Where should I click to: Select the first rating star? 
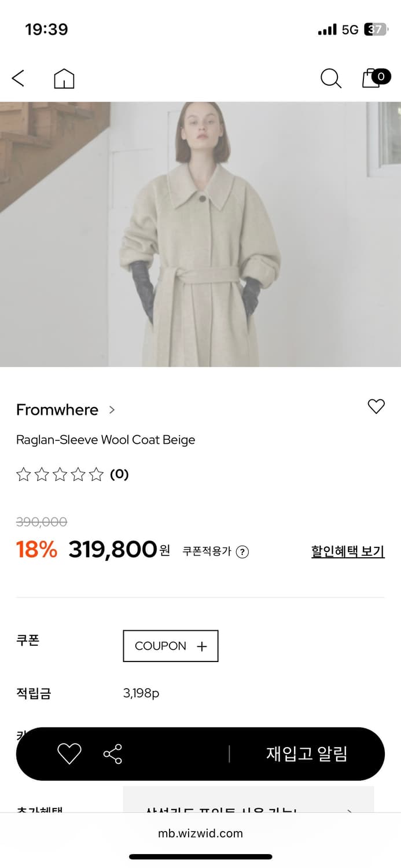(x=23, y=475)
